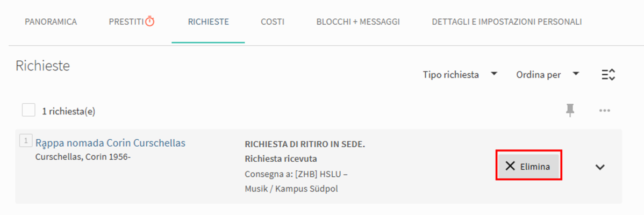Screen dimensions: 644x215
Task: Open the Rappa nomada Corin Curschellas title link
Action: click(x=110, y=143)
